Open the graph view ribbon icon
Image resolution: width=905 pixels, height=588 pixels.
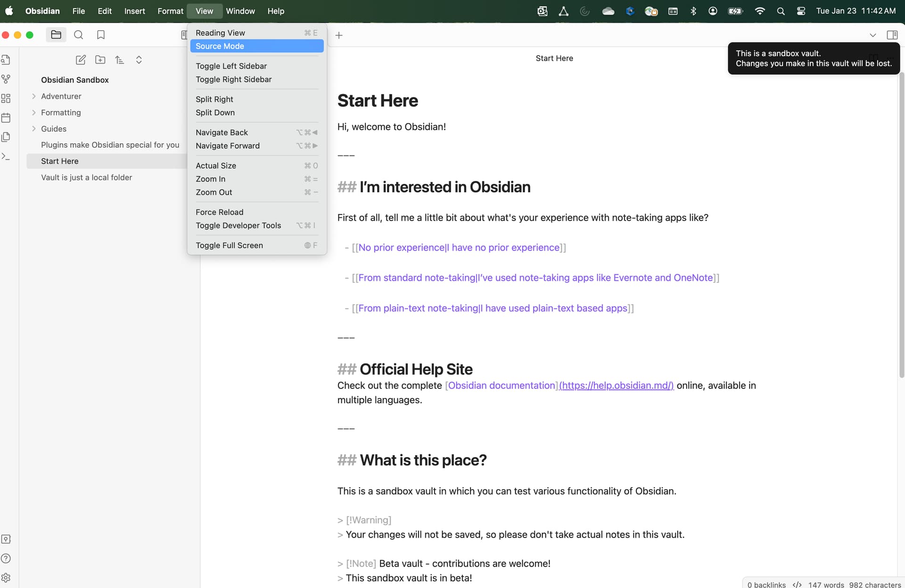click(x=6, y=79)
